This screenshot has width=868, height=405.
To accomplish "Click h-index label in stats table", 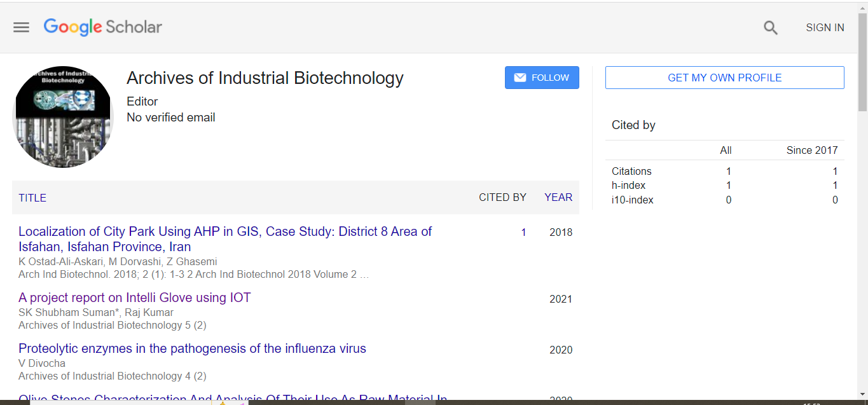I will click(x=628, y=186).
